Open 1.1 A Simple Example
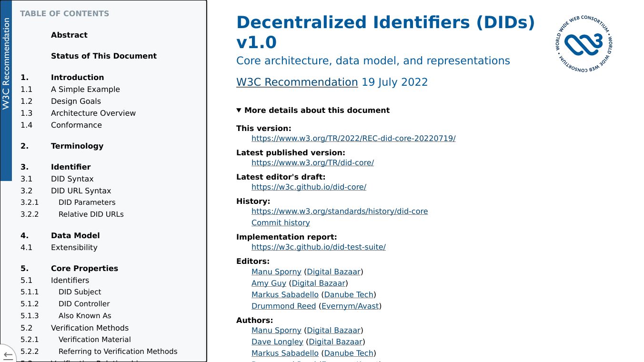 (70, 89)
